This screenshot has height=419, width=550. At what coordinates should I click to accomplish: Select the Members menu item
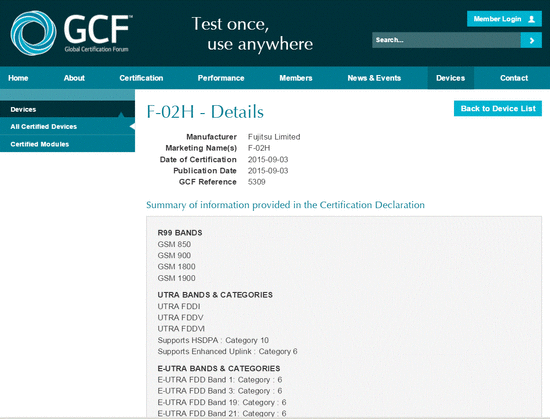[x=296, y=78]
